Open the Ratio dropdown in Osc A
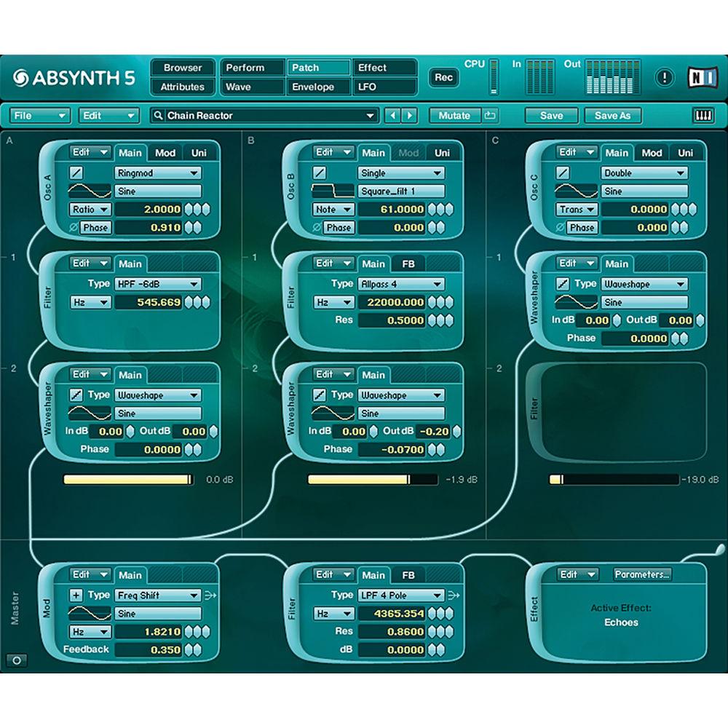 pos(89,209)
